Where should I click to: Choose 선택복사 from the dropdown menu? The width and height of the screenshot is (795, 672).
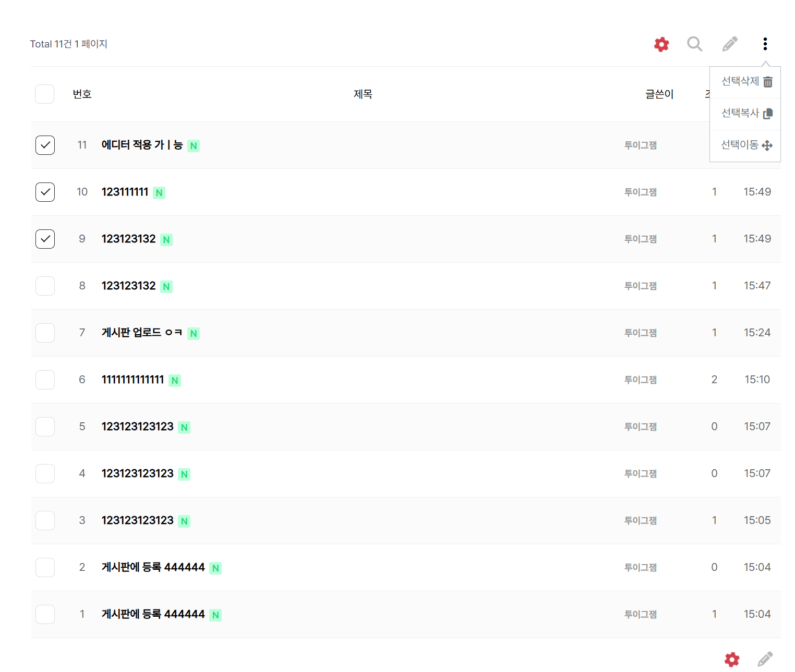[x=746, y=113]
